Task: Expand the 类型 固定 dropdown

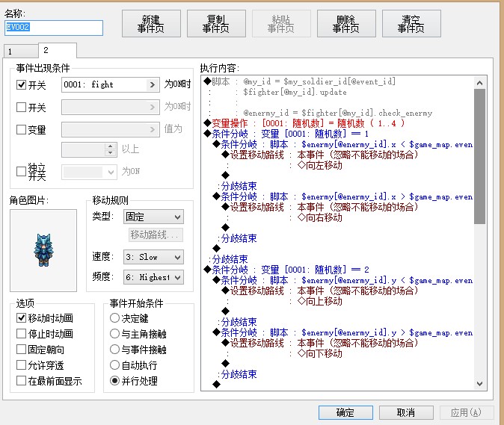Action: tap(153, 217)
